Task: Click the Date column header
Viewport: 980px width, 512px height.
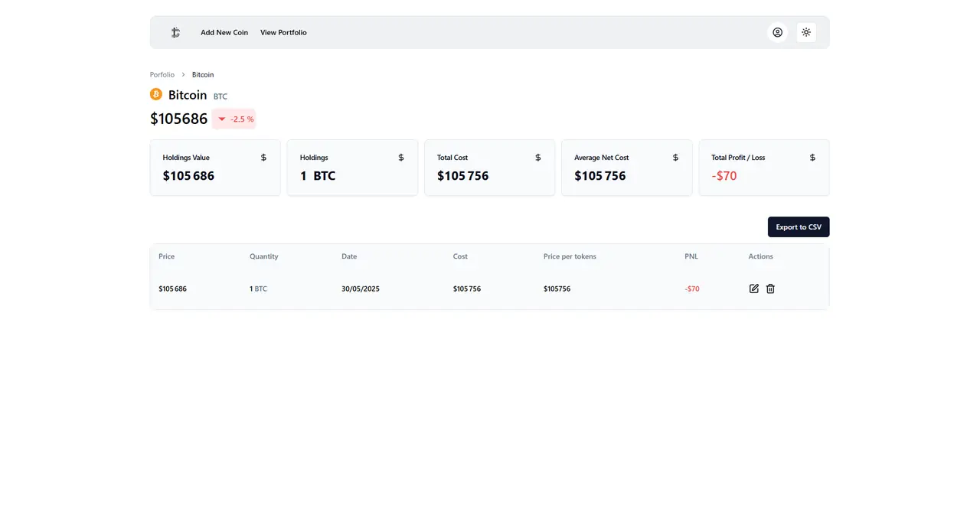Action: [x=349, y=256]
